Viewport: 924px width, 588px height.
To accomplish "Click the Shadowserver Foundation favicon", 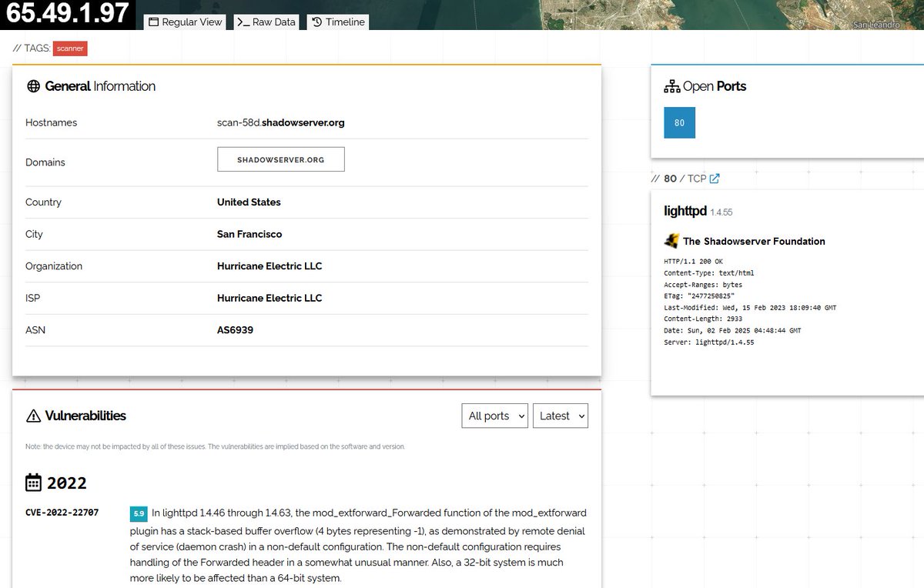I will (671, 241).
